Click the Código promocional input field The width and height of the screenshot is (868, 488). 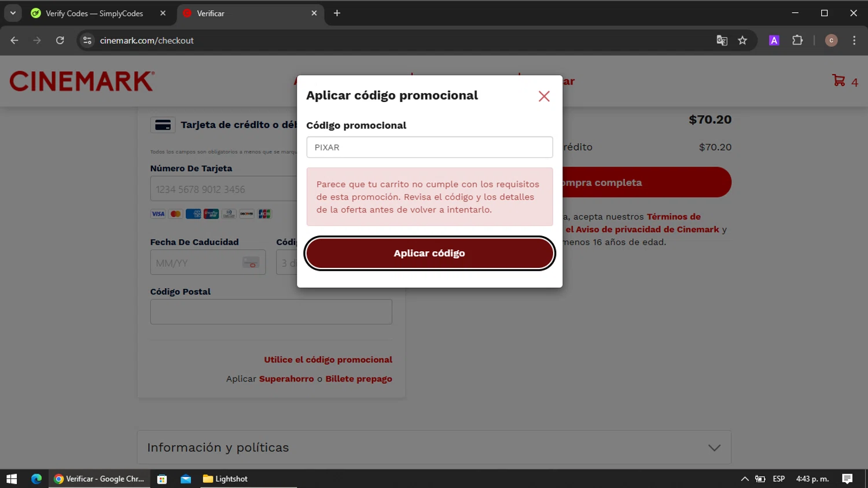(429, 147)
